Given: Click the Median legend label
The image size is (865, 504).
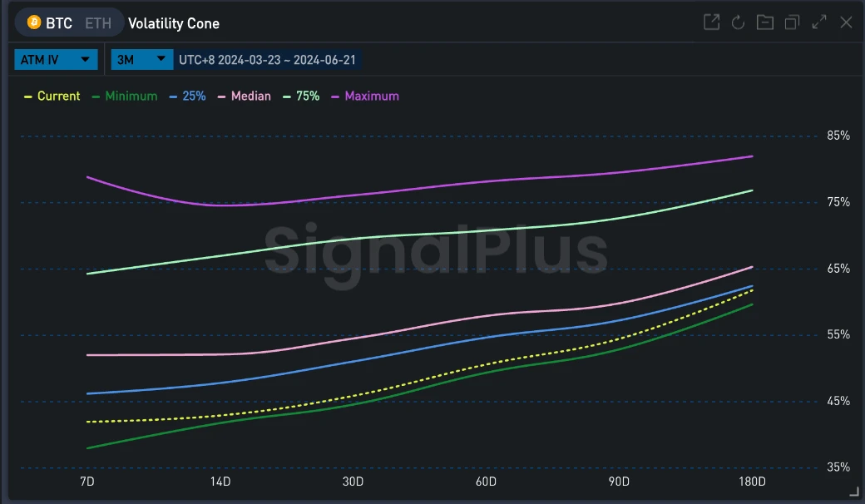Looking at the screenshot, I should click(250, 96).
